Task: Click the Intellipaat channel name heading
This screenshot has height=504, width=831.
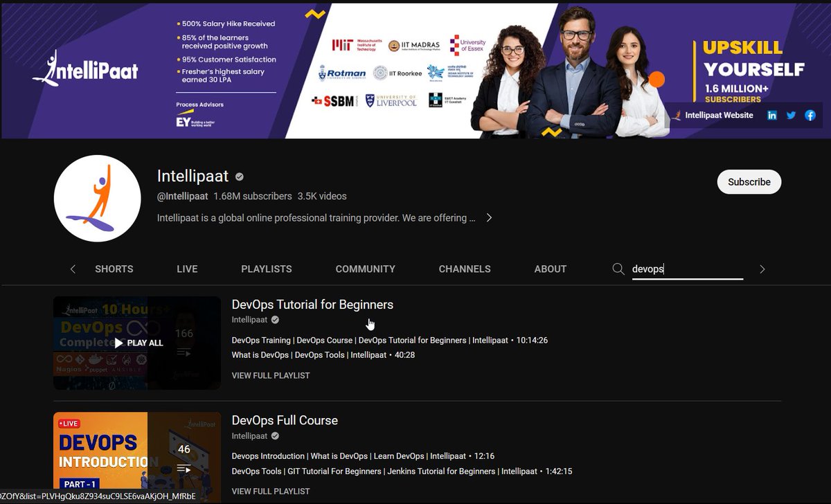Action: [193, 177]
